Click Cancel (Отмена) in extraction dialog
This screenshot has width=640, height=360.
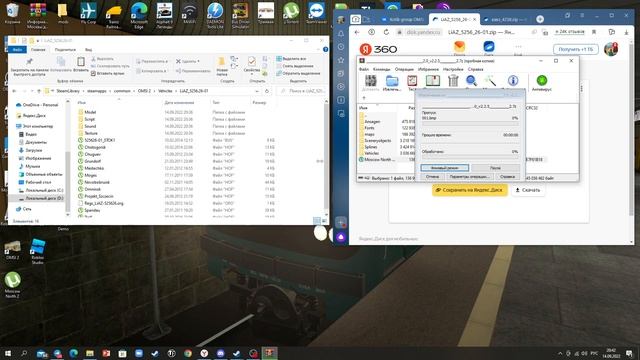coord(432,177)
